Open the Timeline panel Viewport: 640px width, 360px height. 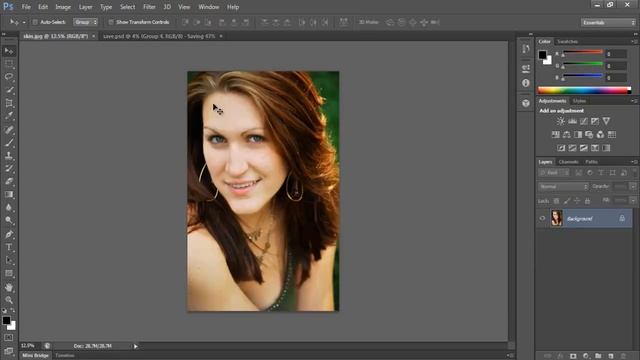[x=65, y=356]
